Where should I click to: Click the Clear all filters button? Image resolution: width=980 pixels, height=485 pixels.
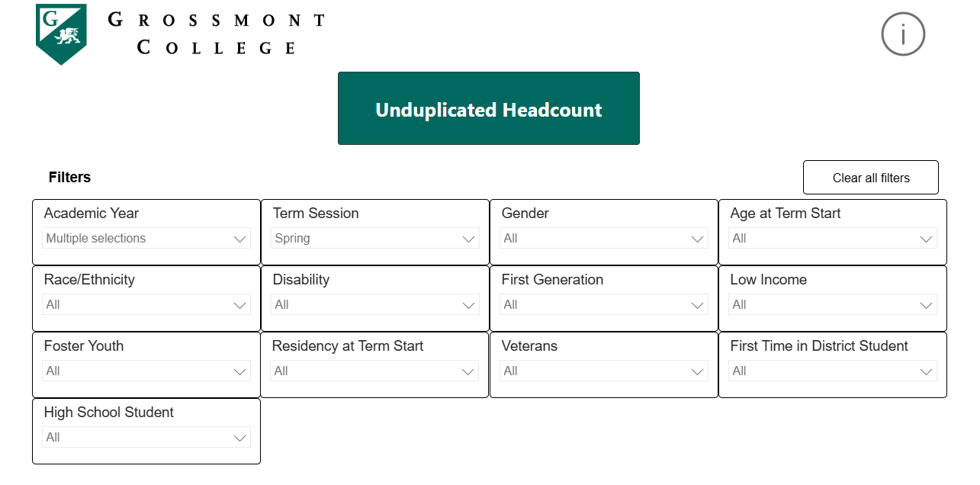tap(870, 177)
